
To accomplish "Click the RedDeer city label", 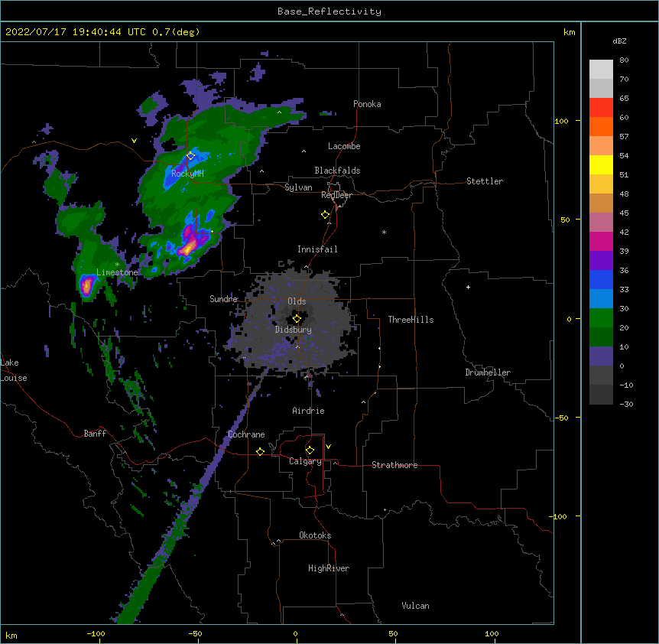I will click(x=336, y=195).
